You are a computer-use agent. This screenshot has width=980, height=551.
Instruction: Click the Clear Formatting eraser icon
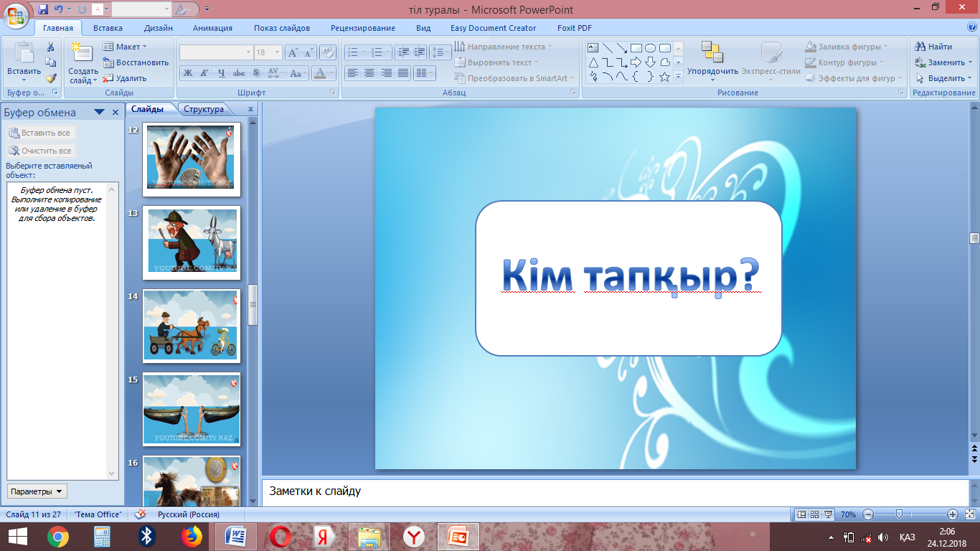point(328,52)
